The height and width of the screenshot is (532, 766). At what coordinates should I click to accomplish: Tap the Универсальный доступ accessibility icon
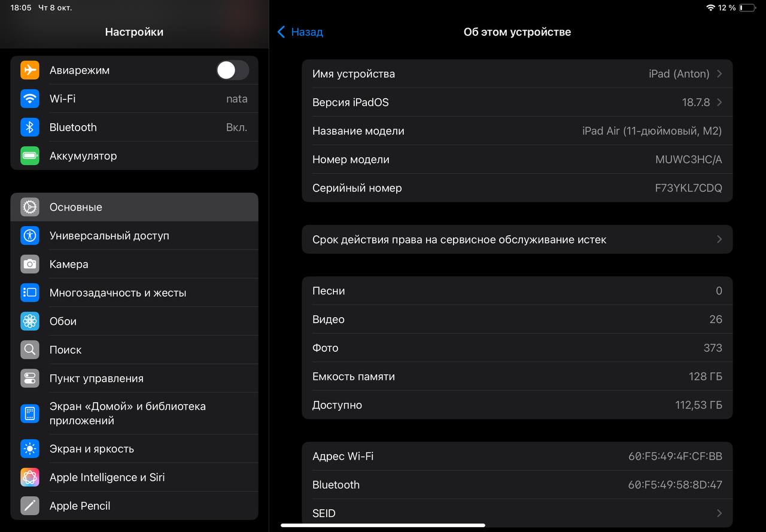pos(30,236)
